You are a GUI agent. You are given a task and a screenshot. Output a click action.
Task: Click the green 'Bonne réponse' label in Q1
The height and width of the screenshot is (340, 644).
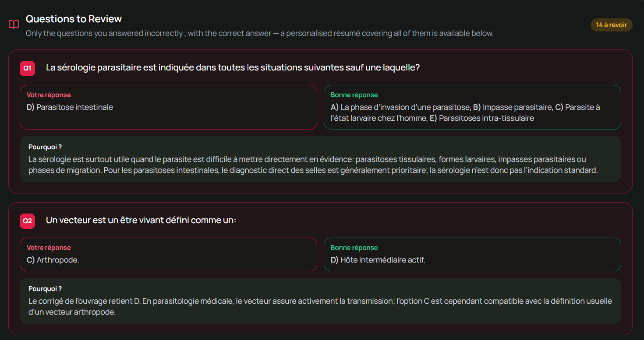pos(354,95)
